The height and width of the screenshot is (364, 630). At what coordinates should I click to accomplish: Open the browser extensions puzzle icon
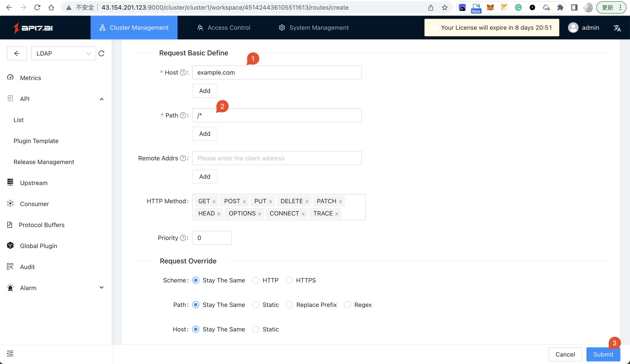point(560,7)
